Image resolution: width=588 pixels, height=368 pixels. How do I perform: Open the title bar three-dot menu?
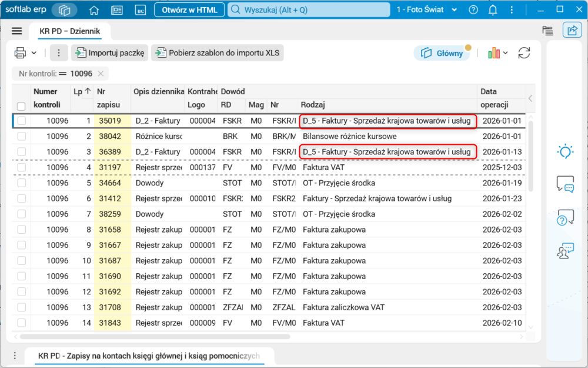coord(512,10)
